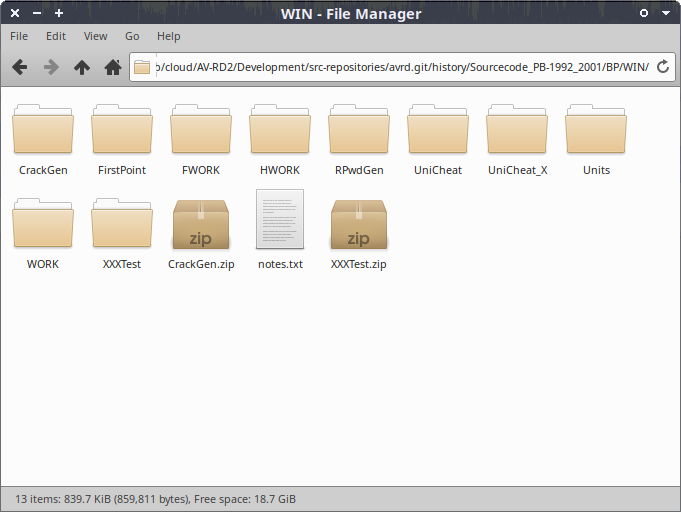The width and height of the screenshot is (681, 512).
Task: Open the View menu
Action: click(96, 36)
